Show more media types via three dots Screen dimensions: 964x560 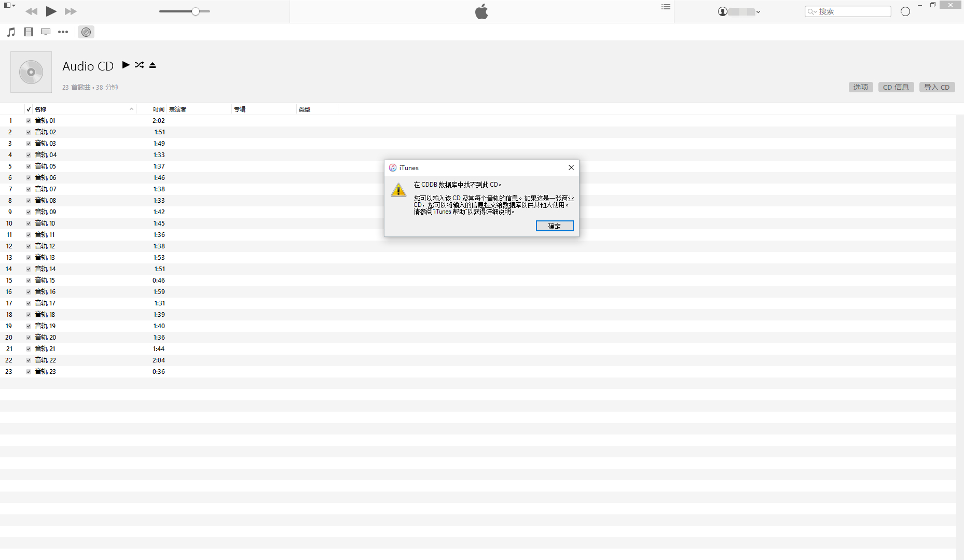[63, 32]
